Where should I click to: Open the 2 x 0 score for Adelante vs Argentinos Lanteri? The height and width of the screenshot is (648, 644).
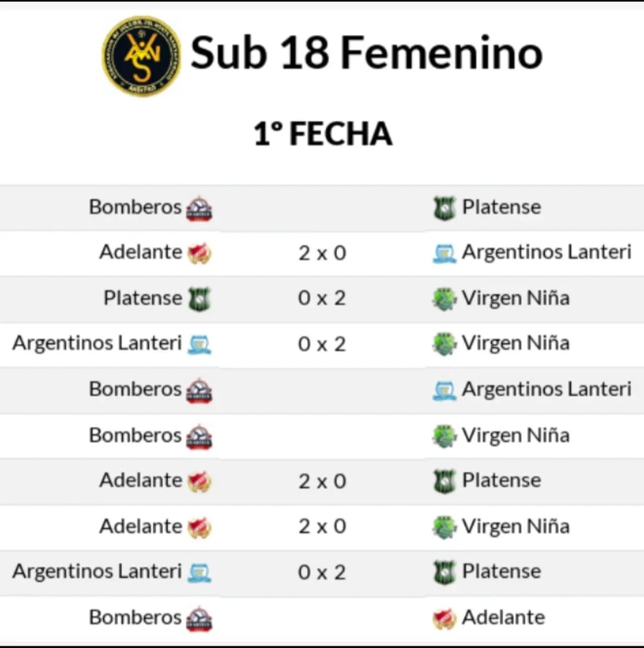point(322,254)
